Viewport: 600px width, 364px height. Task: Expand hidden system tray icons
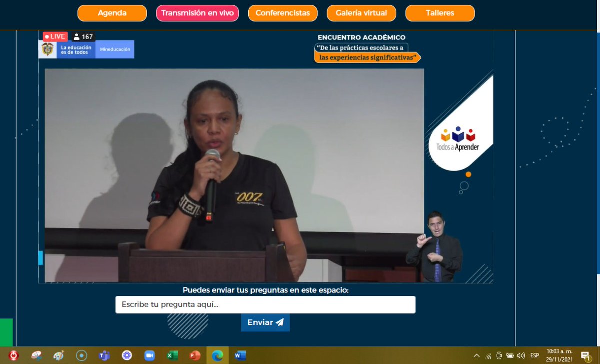(x=476, y=356)
